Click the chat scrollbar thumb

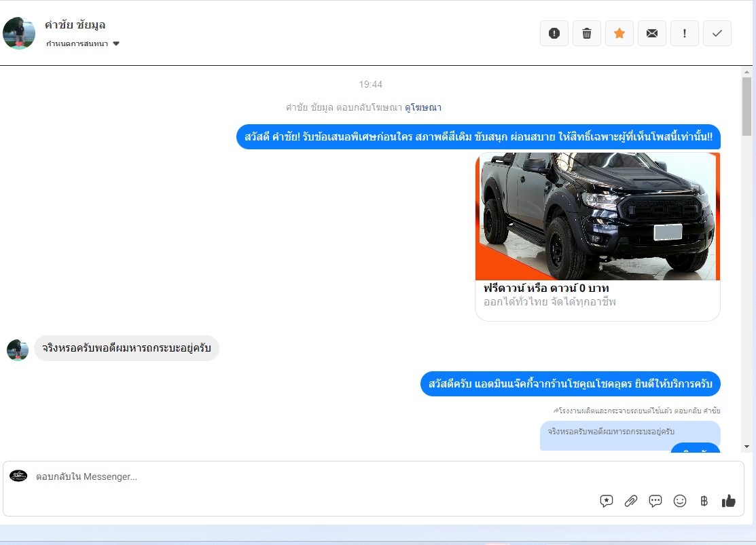tap(747, 106)
